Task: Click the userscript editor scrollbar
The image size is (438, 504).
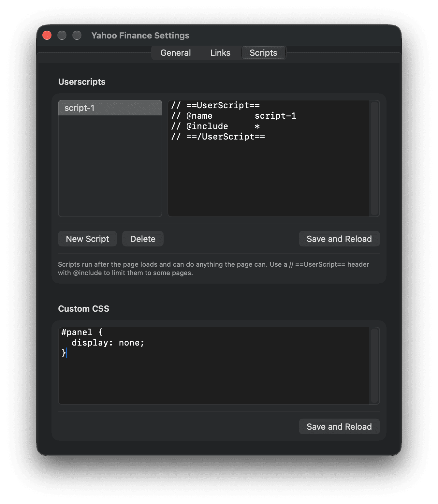Action: [374, 158]
